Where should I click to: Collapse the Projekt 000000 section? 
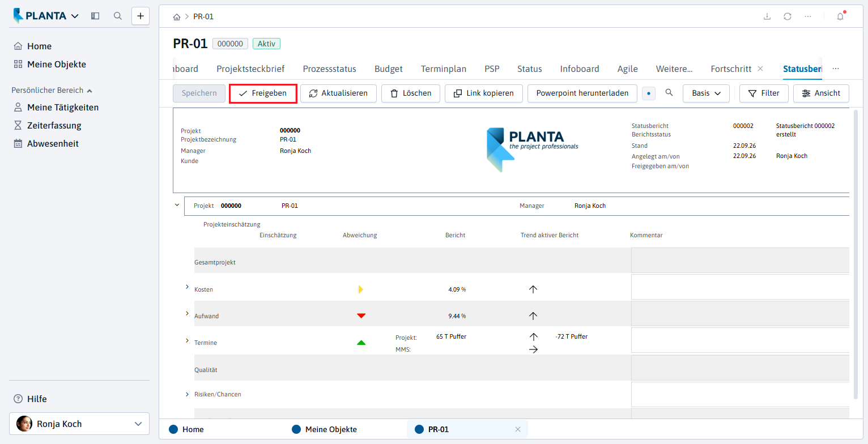pyautogui.click(x=177, y=205)
